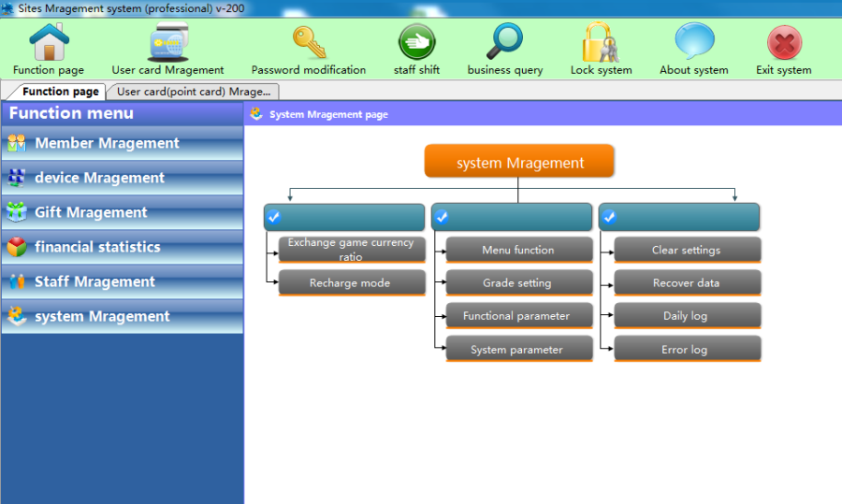Select Staff Mragement in Function menu

(123, 281)
